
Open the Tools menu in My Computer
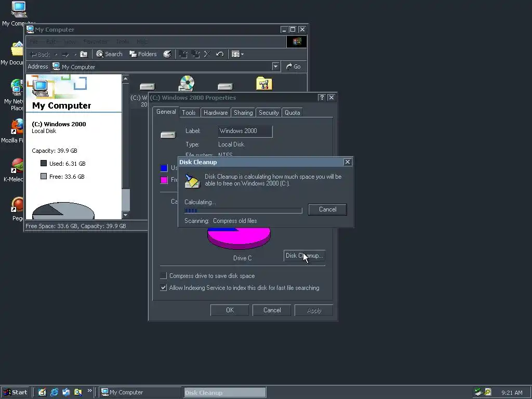coord(122,42)
